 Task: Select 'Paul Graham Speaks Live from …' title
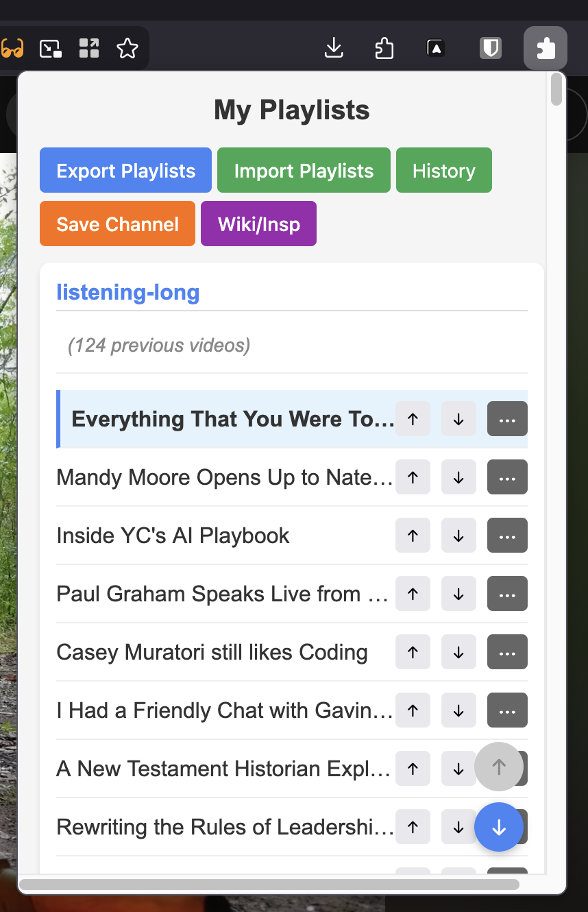tap(223, 594)
